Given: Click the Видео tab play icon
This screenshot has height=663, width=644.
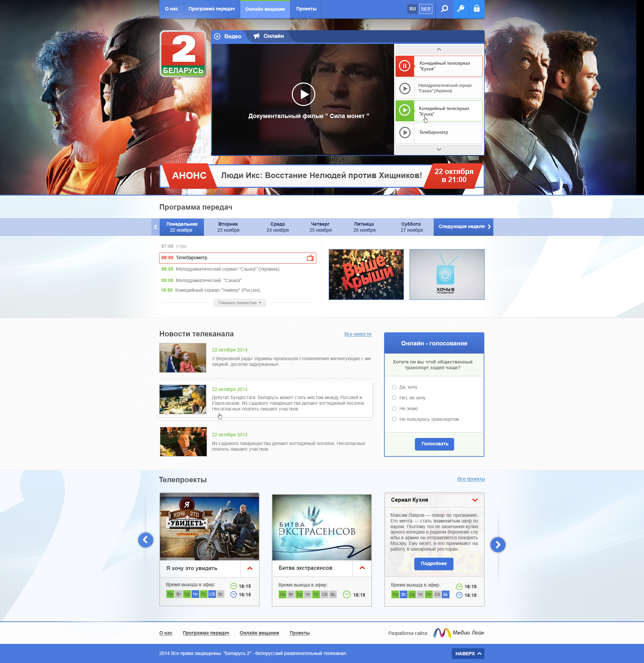Looking at the screenshot, I should pos(217,36).
